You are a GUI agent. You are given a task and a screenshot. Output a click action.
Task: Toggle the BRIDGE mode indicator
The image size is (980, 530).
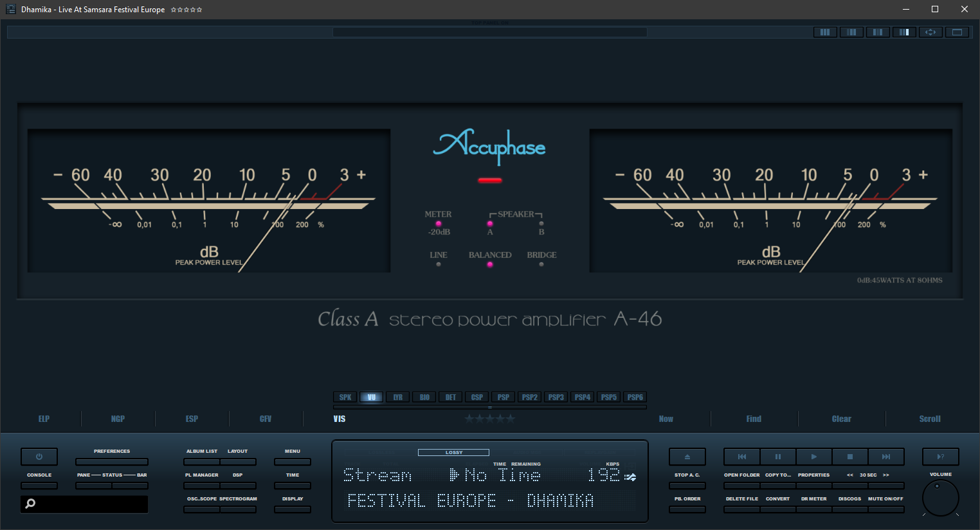[x=541, y=264]
